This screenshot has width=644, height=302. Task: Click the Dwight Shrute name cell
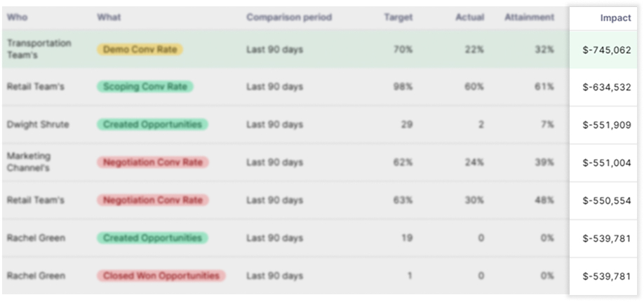coord(38,125)
